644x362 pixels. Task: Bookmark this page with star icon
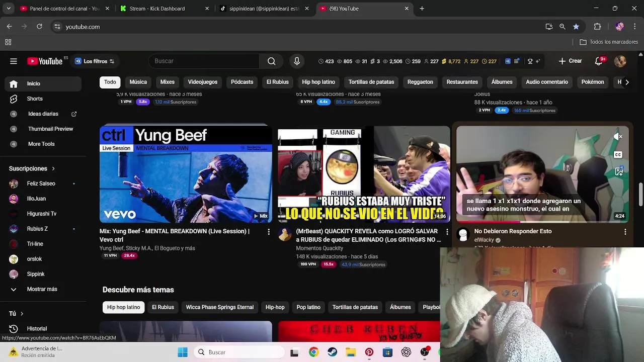[576, 27]
